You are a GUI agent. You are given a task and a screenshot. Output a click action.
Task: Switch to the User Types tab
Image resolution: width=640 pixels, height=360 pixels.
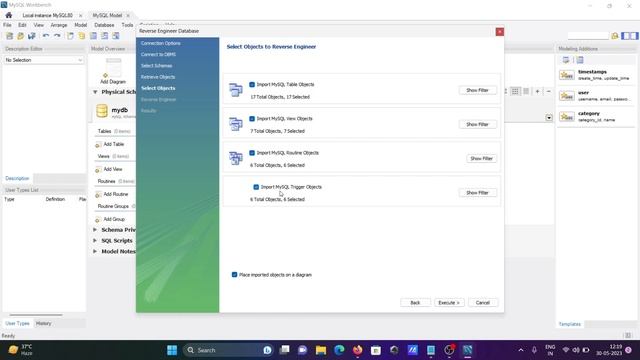(x=18, y=323)
